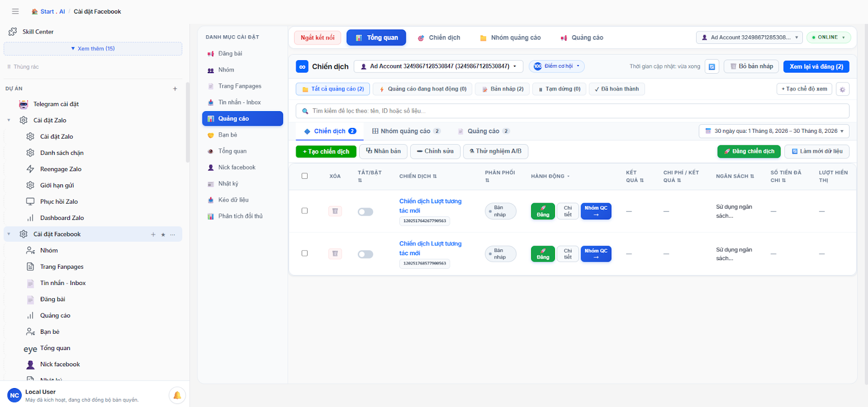
Task: Click the notification bell icon
Action: pyautogui.click(x=177, y=396)
